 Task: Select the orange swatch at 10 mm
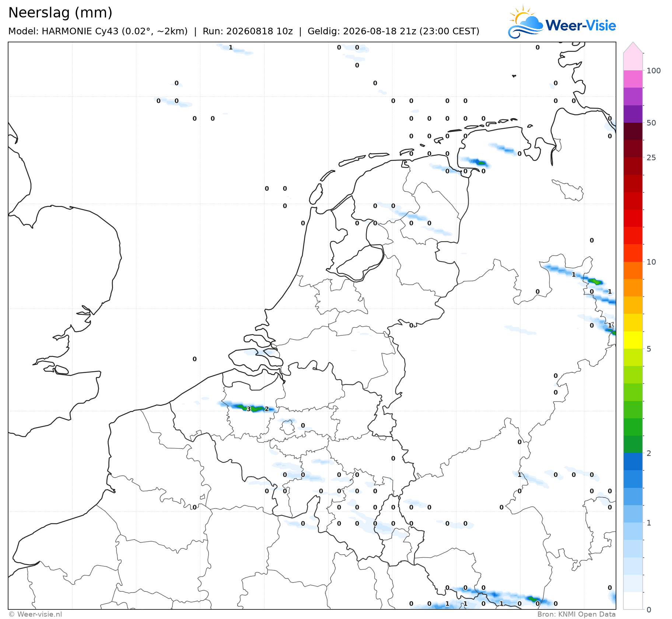(x=633, y=271)
